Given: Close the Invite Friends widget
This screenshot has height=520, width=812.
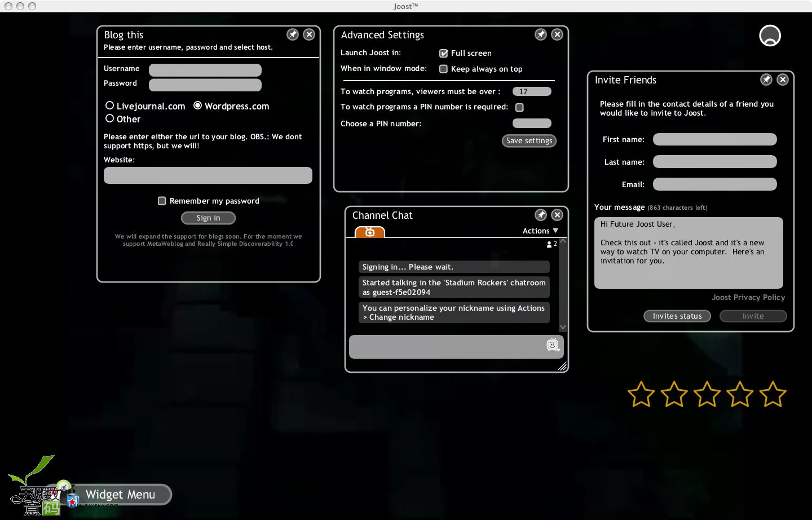Looking at the screenshot, I should 783,80.
